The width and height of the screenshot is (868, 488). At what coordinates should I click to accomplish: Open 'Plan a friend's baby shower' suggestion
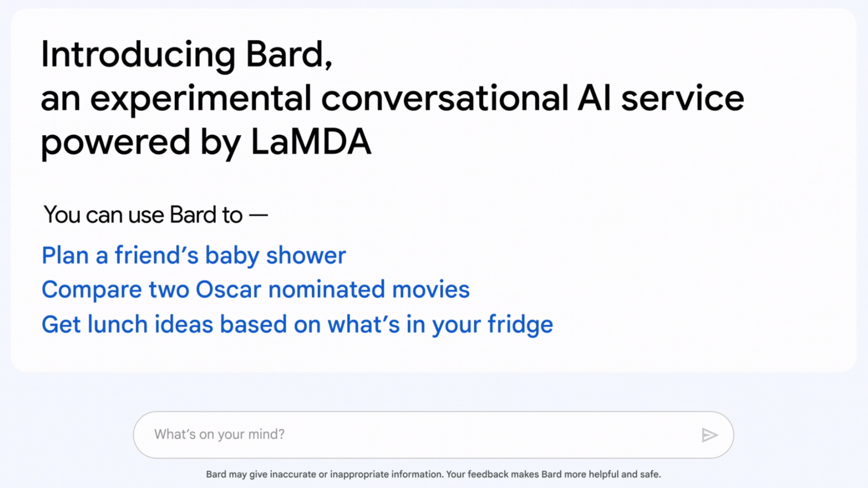point(194,255)
